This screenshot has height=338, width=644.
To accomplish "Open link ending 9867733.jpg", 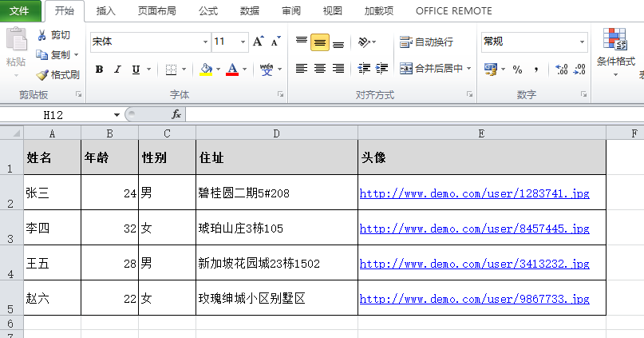I will (474, 299).
